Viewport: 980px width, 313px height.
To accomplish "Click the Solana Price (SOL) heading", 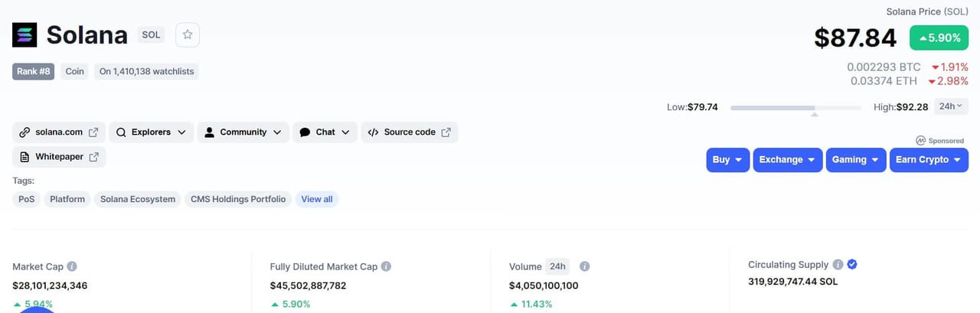I will pyautogui.click(x=927, y=11).
